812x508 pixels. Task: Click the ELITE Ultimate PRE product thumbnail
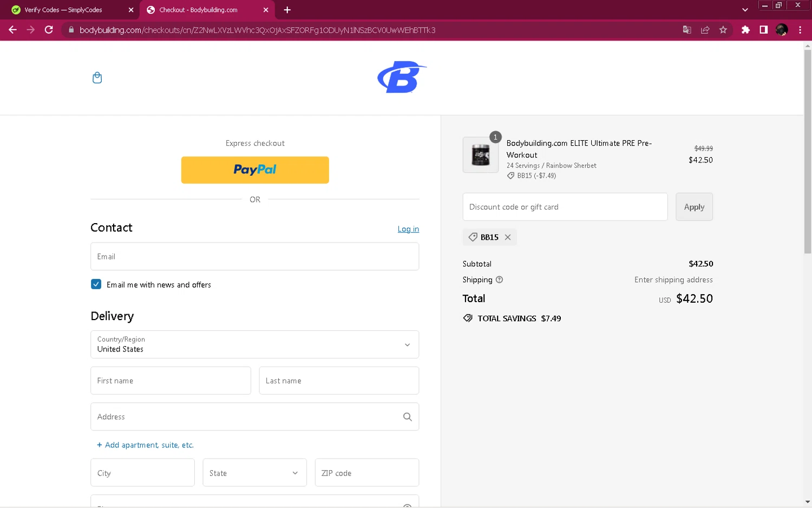coord(481,155)
